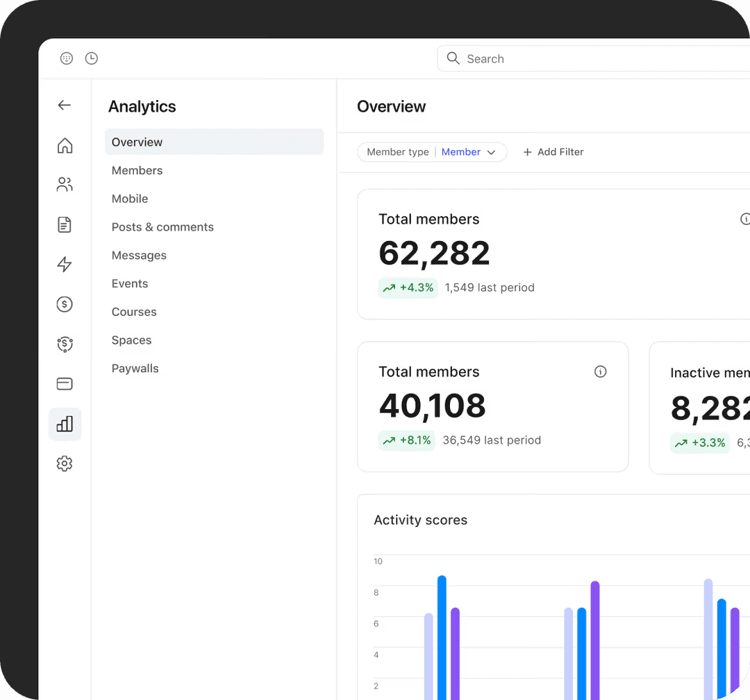
Task: Select the bar chart analytics sidebar icon
Action: coord(65,424)
